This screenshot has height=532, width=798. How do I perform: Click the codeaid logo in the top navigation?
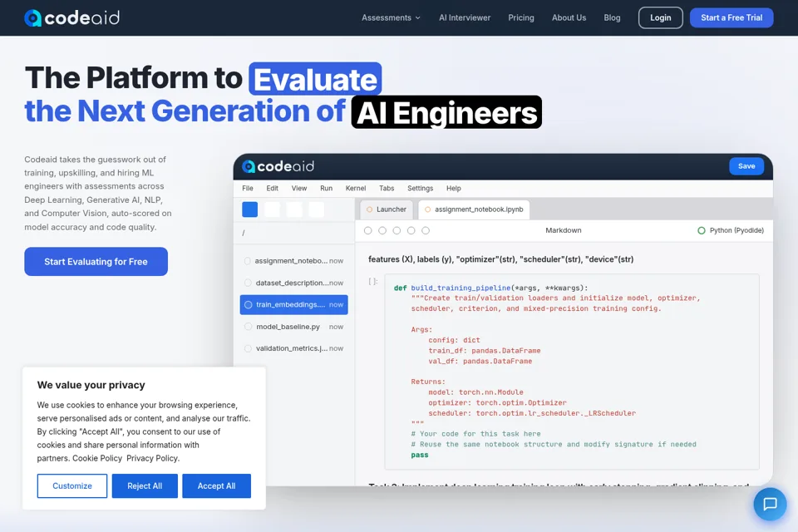pos(71,17)
